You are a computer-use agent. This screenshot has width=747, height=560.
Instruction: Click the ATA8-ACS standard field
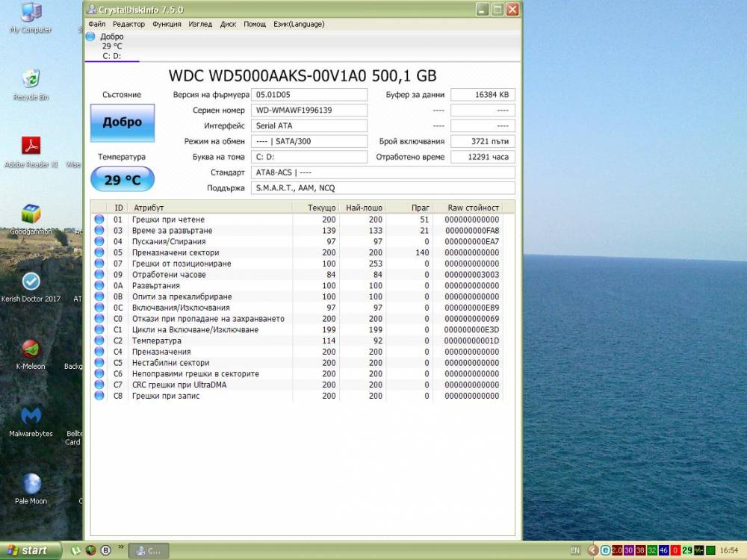point(383,172)
